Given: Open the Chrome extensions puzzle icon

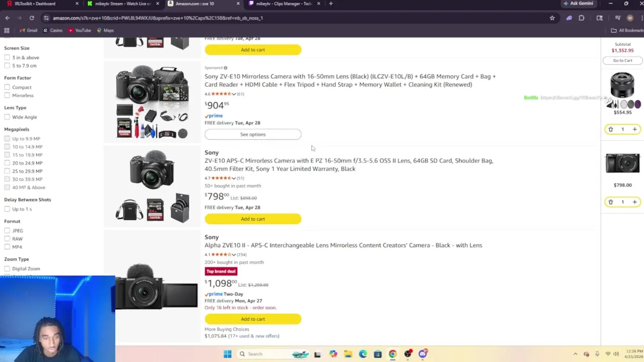Looking at the screenshot, I should [x=582, y=18].
